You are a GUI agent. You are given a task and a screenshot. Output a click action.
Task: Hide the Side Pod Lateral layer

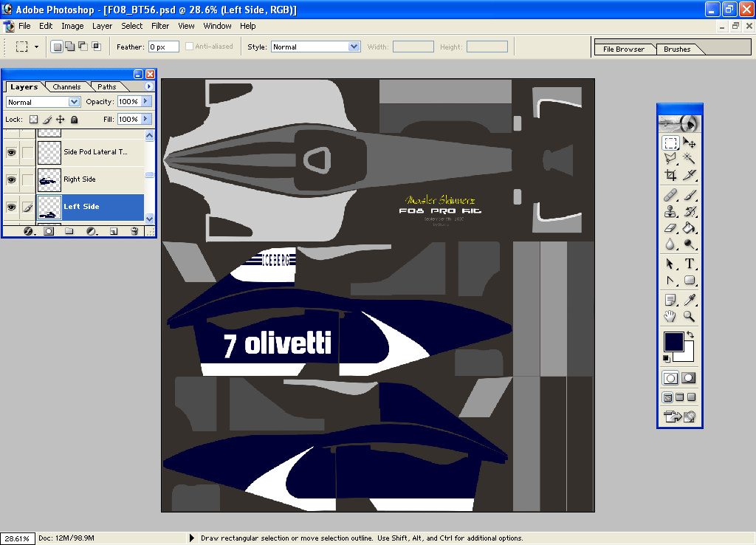pos(11,152)
